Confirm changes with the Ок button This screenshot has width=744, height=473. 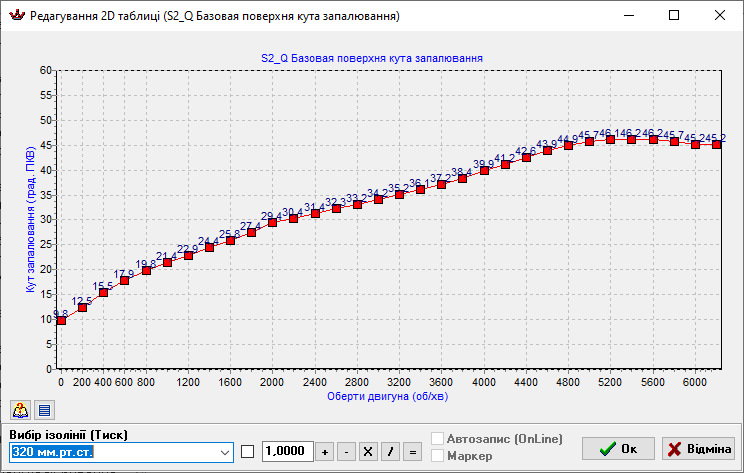point(618,448)
